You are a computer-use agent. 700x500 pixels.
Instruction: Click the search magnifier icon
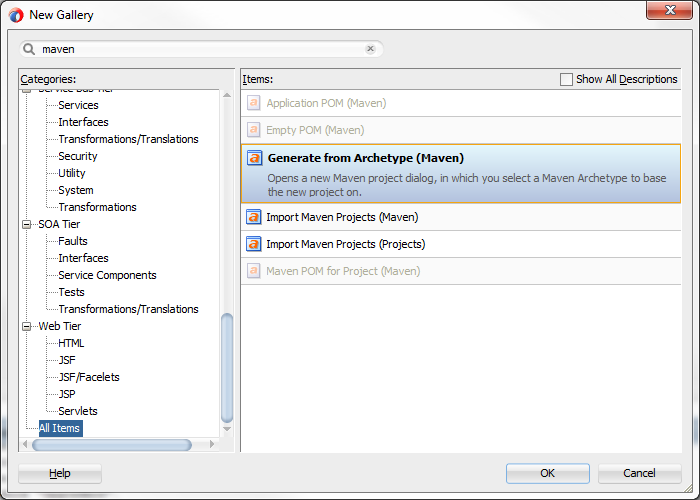tap(30, 49)
